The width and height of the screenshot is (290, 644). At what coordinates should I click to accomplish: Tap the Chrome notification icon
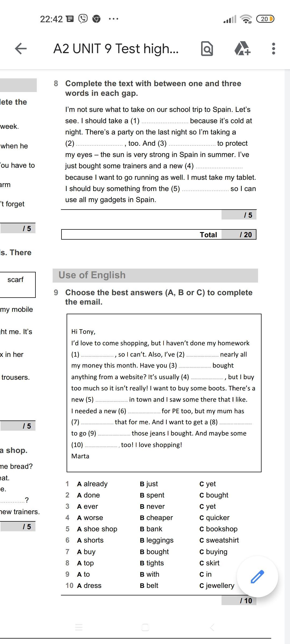(96, 19)
